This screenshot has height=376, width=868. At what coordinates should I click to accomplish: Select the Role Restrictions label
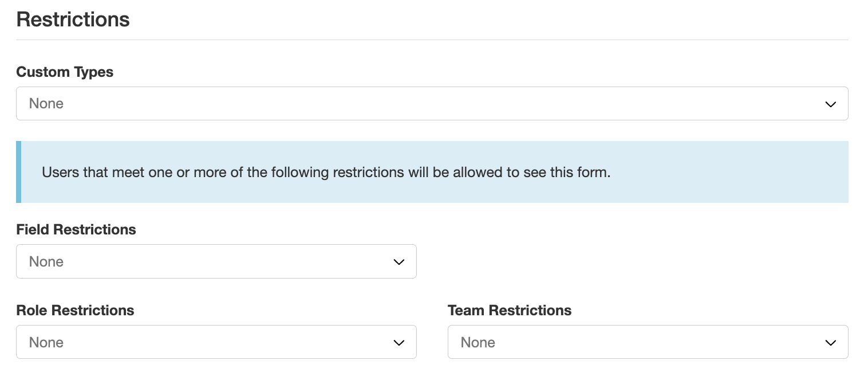tap(75, 311)
